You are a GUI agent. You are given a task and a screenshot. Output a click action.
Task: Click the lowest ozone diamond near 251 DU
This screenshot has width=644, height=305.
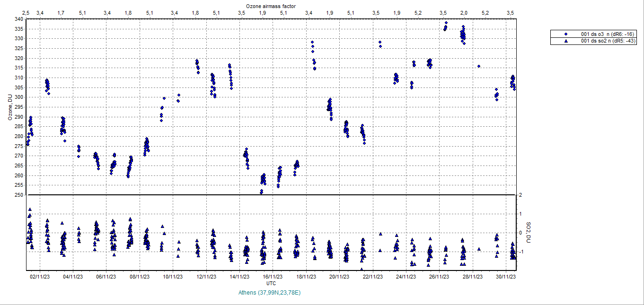click(261, 192)
